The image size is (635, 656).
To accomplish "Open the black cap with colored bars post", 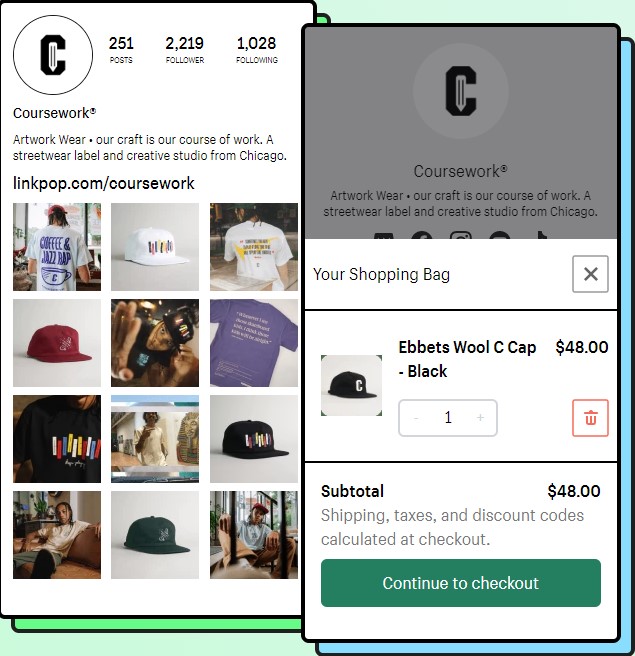I will [x=254, y=439].
